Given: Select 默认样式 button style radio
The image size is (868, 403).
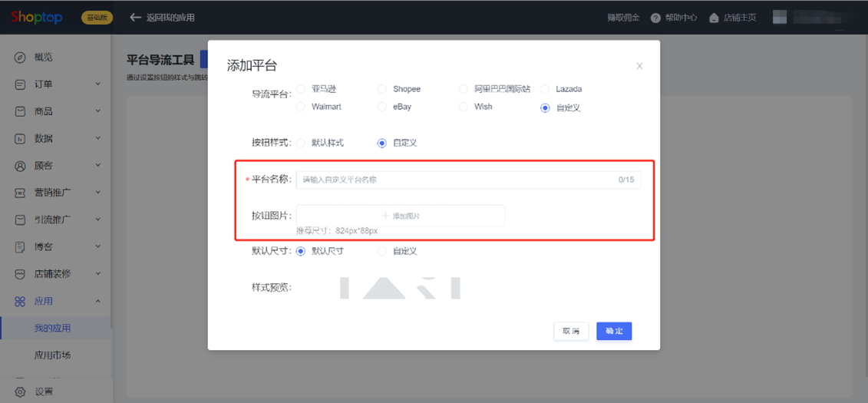Looking at the screenshot, I should [301, 143].
